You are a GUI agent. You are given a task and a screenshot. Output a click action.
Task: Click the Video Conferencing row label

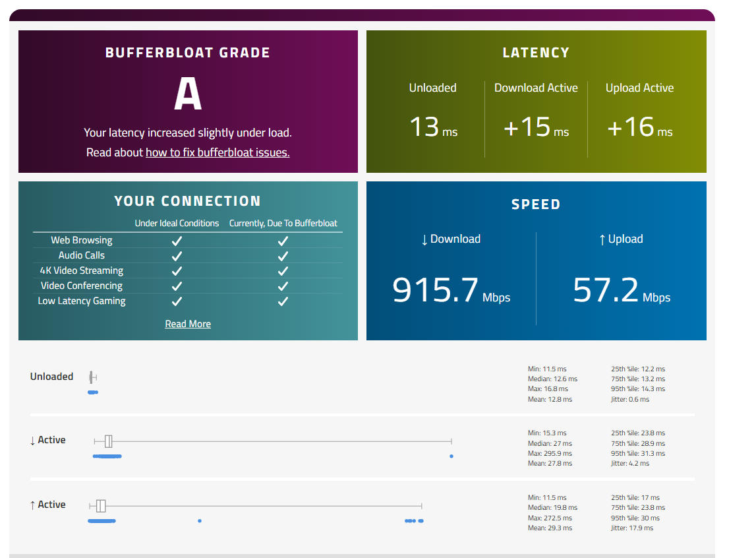(x=82, y=286)
